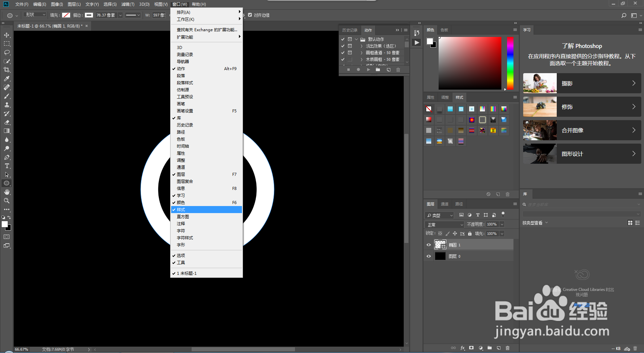Open the 图形设计 tutorial card
Image resolution: width=644 pixels, height=353 pixels.
(x=582, y=154)
